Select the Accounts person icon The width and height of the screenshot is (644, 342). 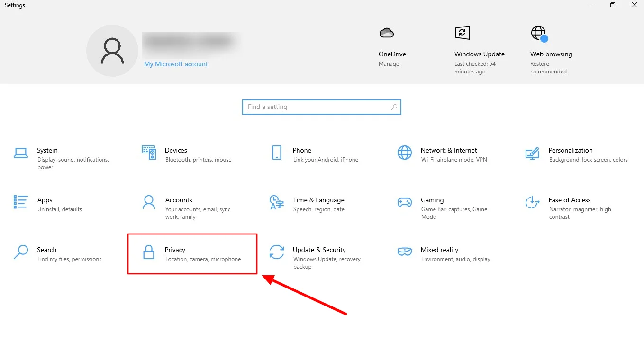[x=149, y=202]
